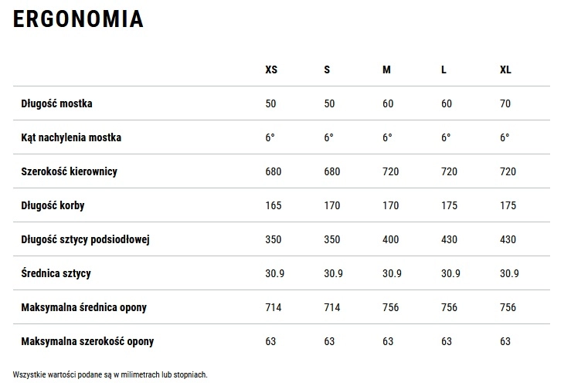
Task: Click the Średnica sztycy row label
Action: [x=56, y=273]
